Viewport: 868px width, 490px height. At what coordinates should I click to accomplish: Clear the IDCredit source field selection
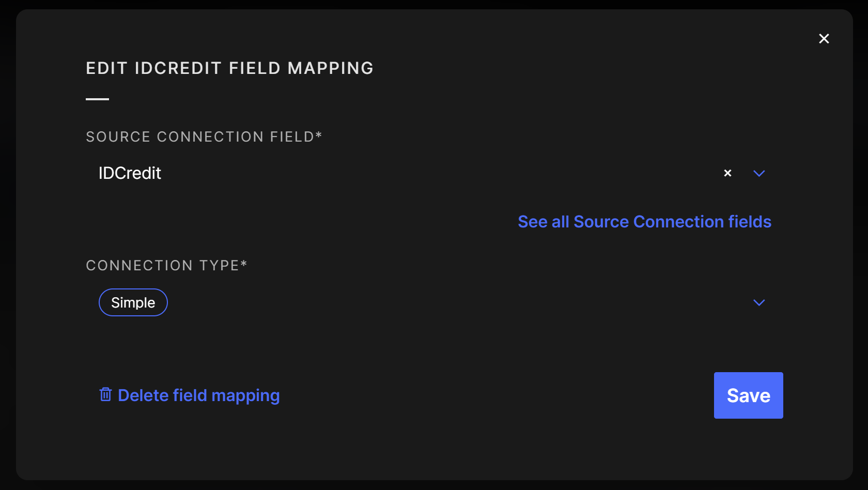727,173
